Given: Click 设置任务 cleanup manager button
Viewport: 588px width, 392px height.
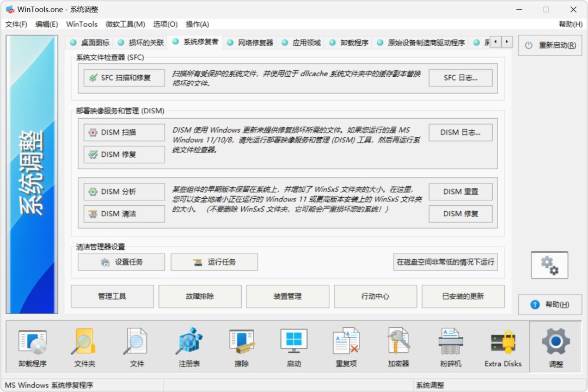Looking at the screenshot, I should point(121,262).
